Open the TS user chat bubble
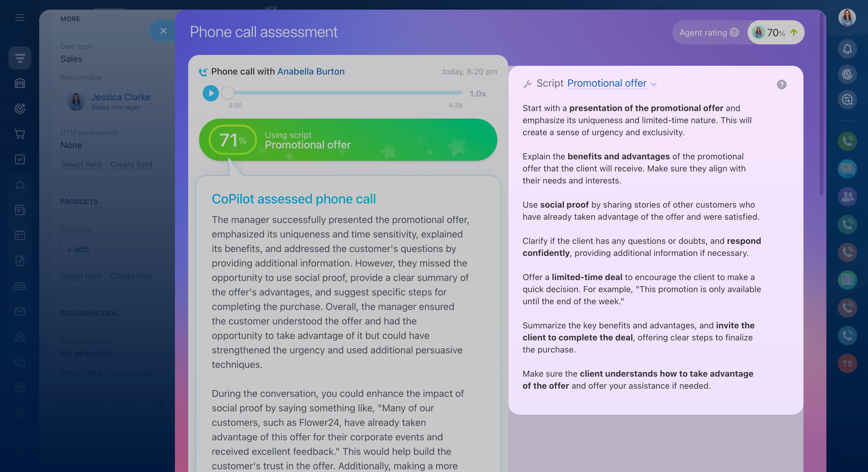868x472 pixels. coord(847,363)
